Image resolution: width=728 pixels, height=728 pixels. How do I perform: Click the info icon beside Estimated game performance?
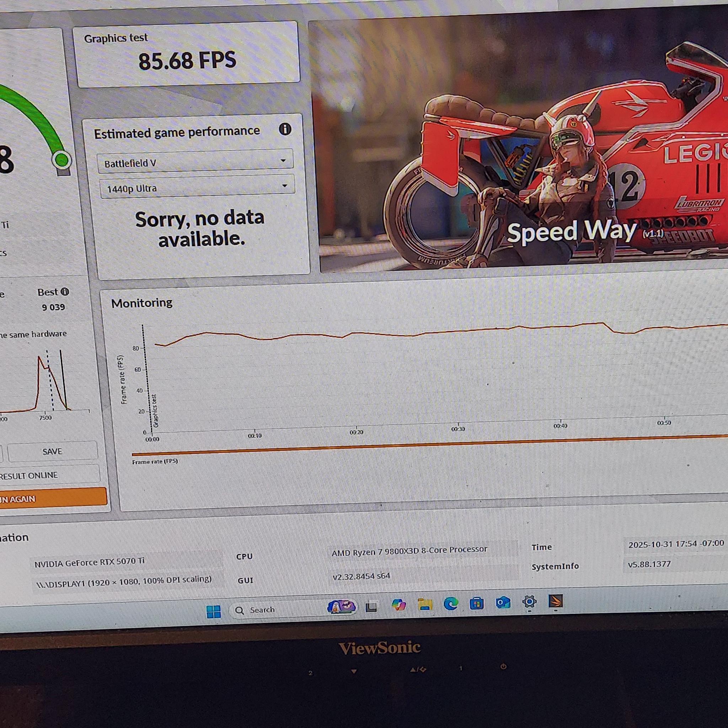(x=285, y=129)
